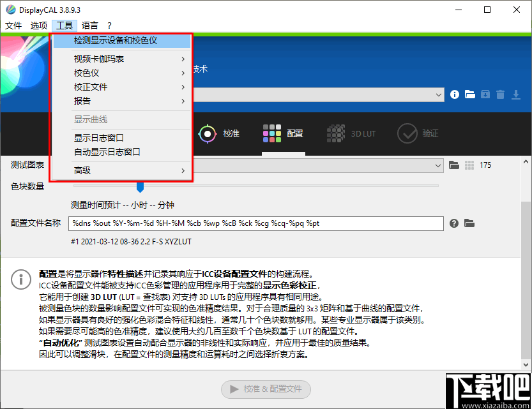Open the profile folder browse icon
The width and height of the screenshot is (532, 409).
pyautogui.click(x=470, y=94)
